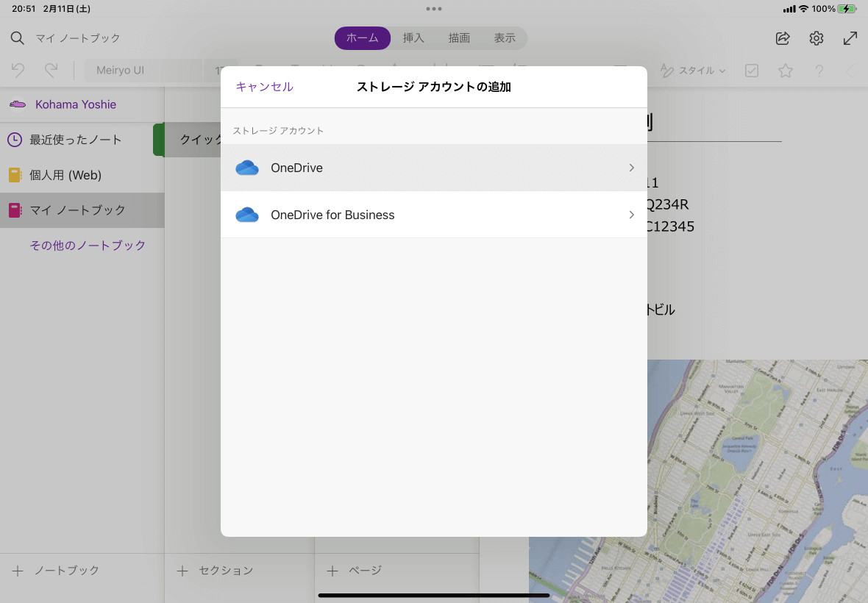Tap the recent notes clock icon

click(15, 140)
